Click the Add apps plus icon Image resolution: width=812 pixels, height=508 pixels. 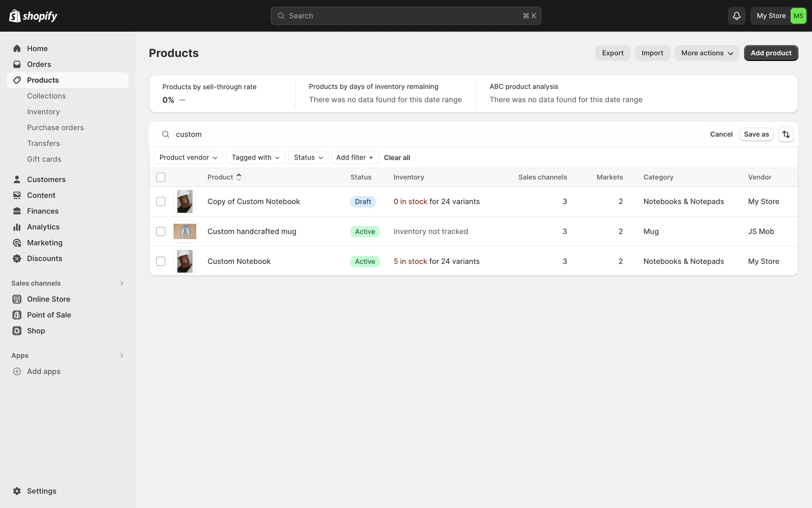17,371
